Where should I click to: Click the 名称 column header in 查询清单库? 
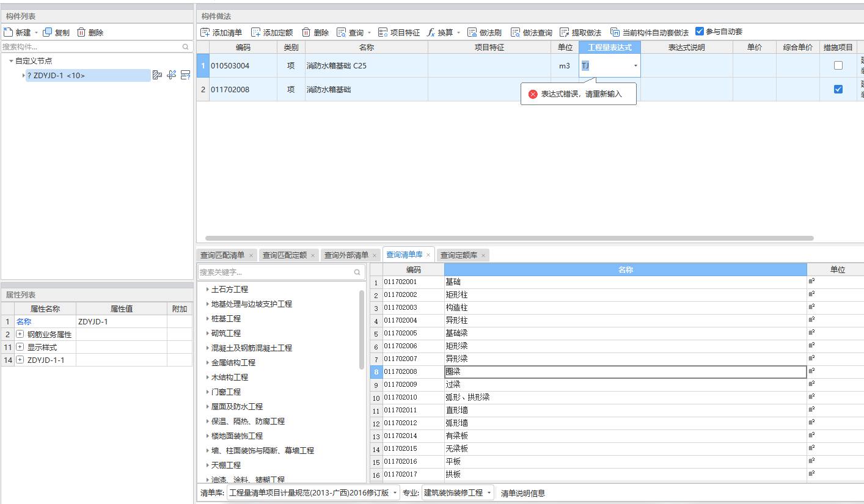point(626,269)
